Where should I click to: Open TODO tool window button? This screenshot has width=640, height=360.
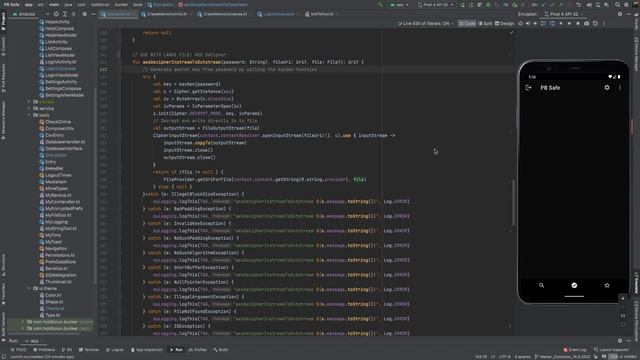18,350
